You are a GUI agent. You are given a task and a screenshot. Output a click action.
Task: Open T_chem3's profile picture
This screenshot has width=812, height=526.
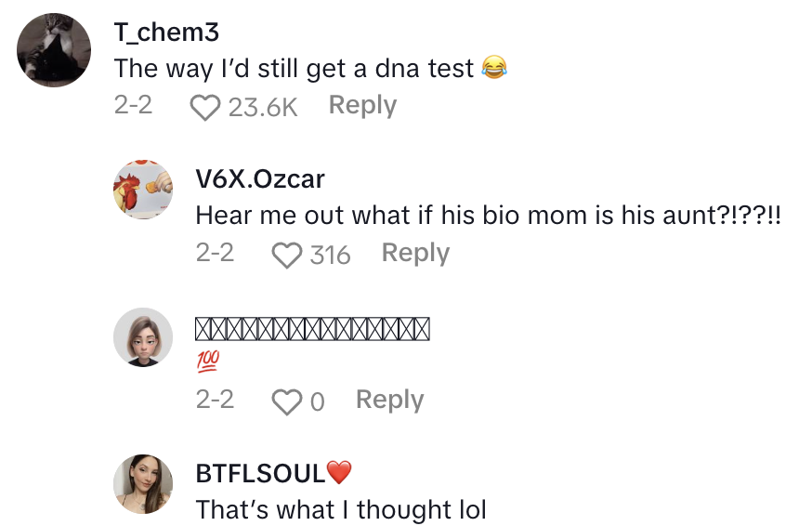click(54, 50)
